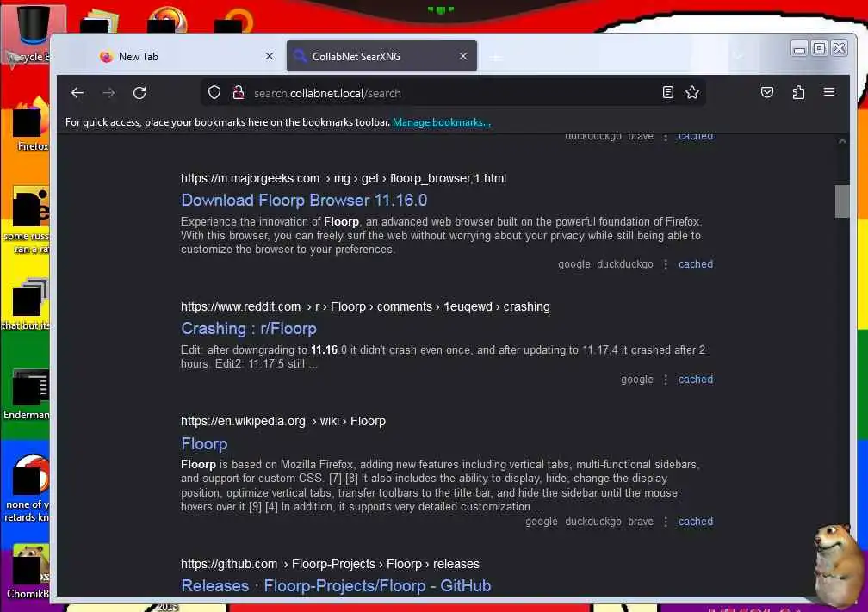The image size is (868, 612).
Task: Toggle reader view icon in address bar
Action: (668, 92)
